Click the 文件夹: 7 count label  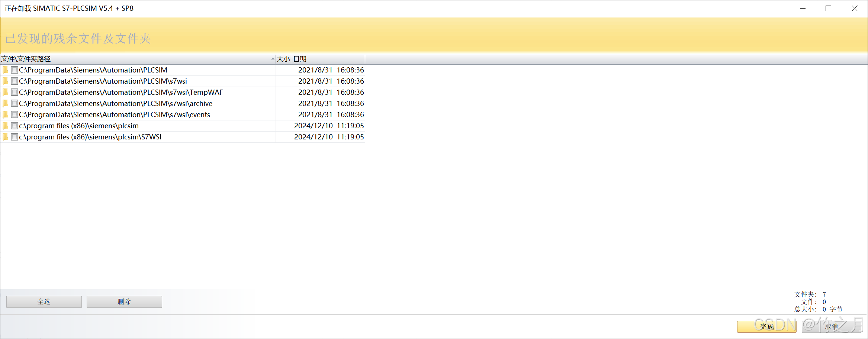(810, 294)
